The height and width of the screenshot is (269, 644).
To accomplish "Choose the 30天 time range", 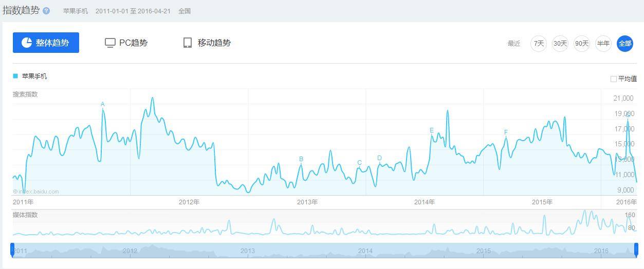I will click(560, 44).
